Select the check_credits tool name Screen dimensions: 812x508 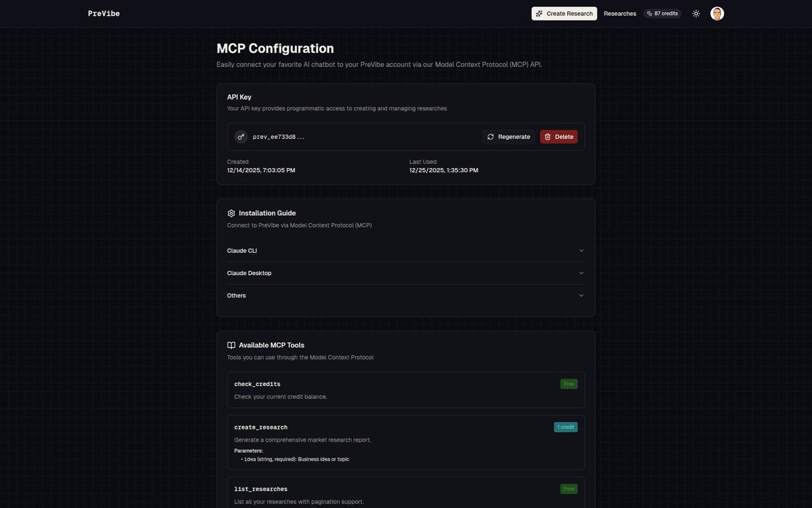click(x=257, y=384)
